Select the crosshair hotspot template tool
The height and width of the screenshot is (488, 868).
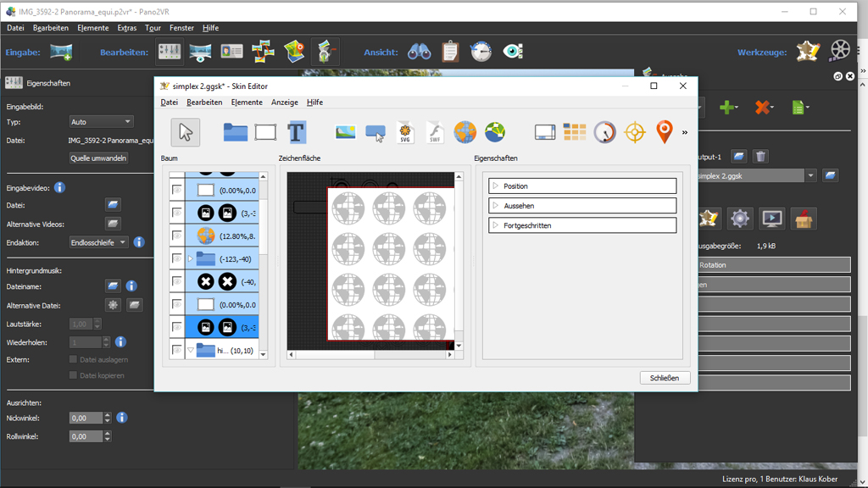[x=635, y=132]
